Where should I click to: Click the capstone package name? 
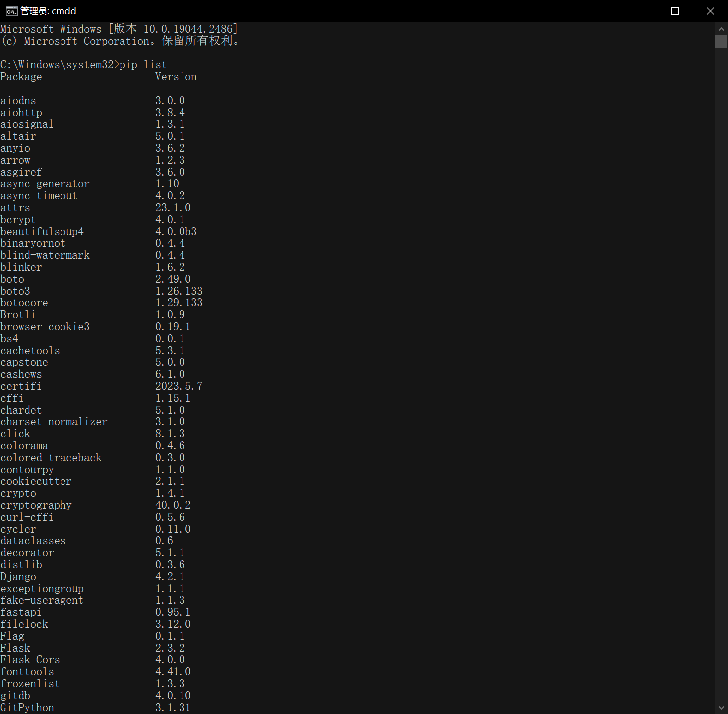[24, 362]
